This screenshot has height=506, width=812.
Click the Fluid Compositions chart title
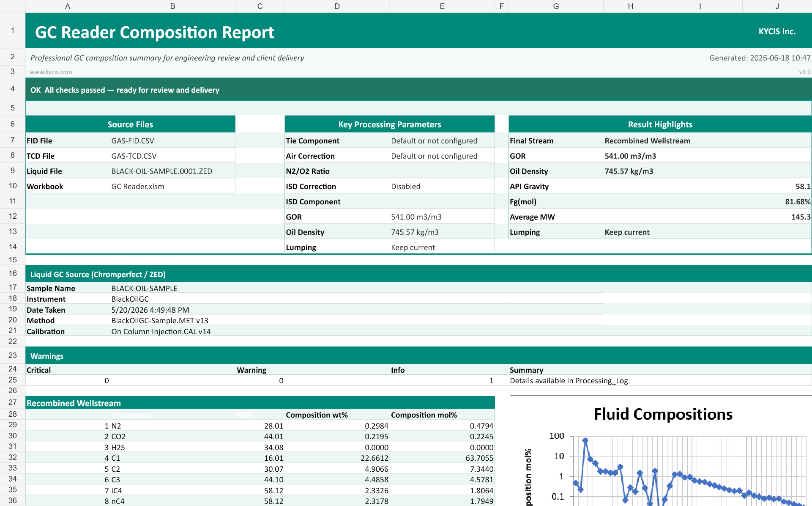[x=663, y=414]
